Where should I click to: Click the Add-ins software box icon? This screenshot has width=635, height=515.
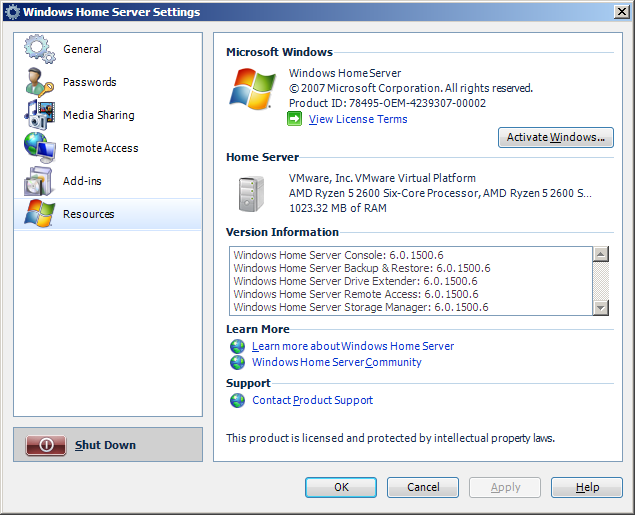click(x=38, y=181)
